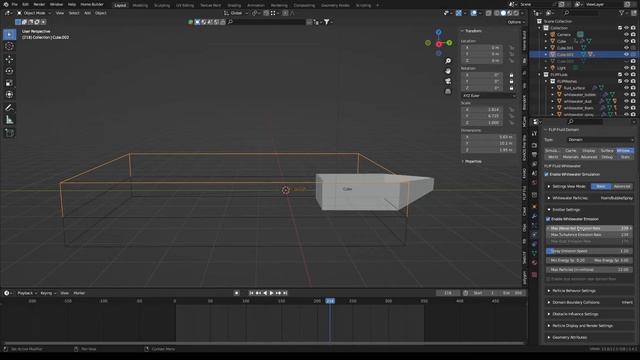640x360 pixels.
Task: Open the XYZ Euler rotation mode dropdown
Action: point(489,96)
